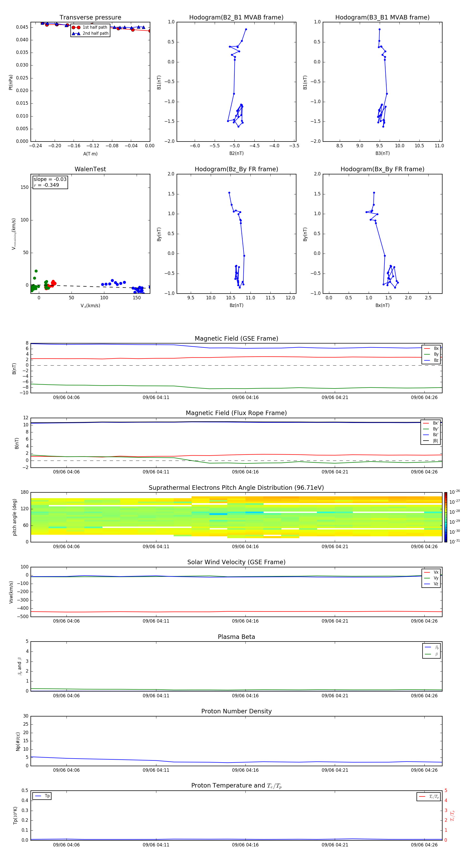Click the "Proton Number Density" title
The image size is (473, 868).
[236, 711]
